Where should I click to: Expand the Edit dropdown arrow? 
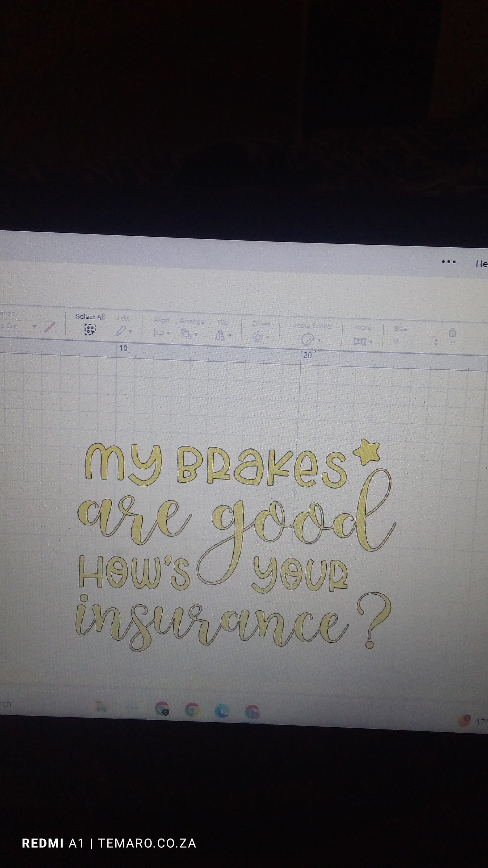[x=131, y=332]
